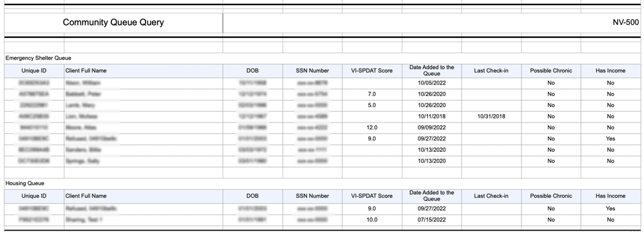Click Possible Chronic header in Emergency Shelter table

click(551, 70)
